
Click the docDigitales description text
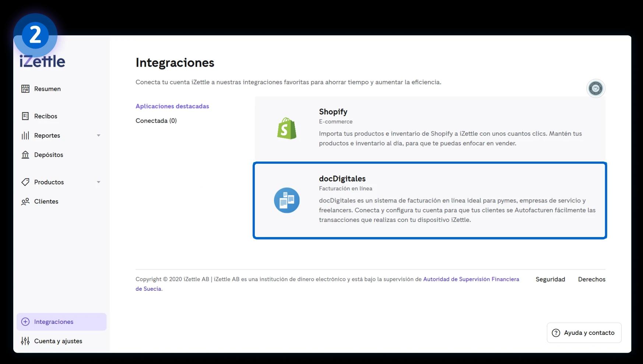pyautogui.click(x=457, y=210)
